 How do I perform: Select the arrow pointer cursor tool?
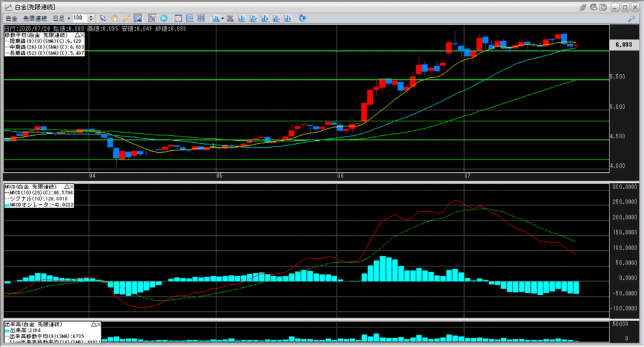(x=103, y=18)
